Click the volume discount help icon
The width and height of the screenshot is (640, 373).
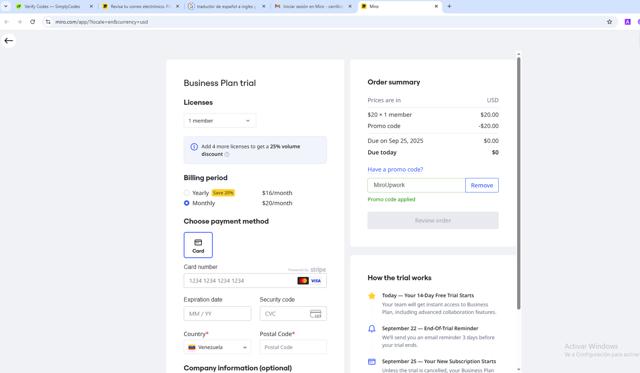(227, 154)
